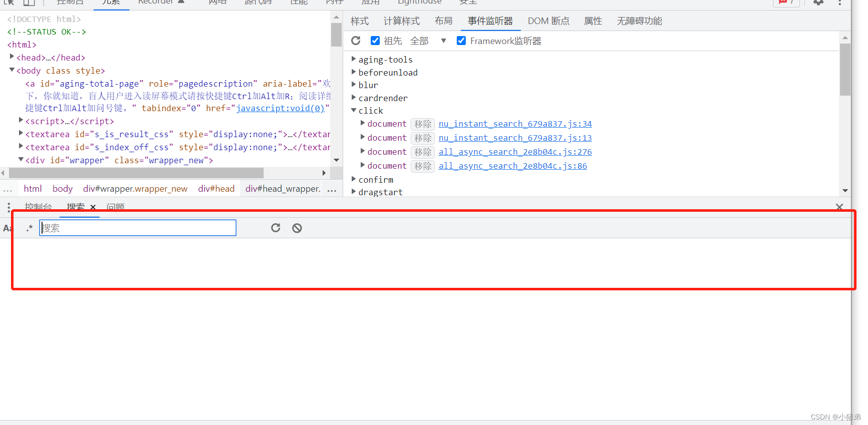Collapse the click event group
The image size is (868, 425).
click(x=354, y=110)
